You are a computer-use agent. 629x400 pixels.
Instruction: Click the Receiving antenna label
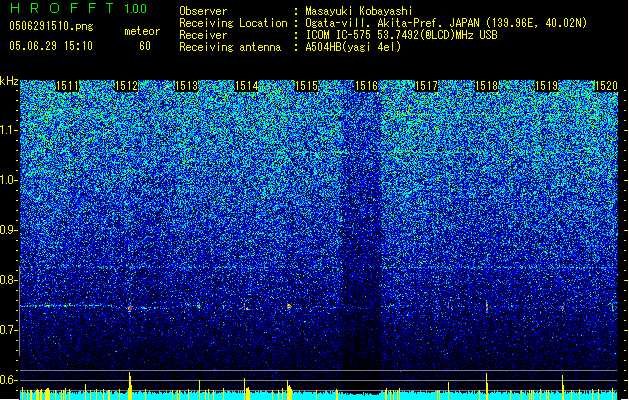[x=230, y=47]
